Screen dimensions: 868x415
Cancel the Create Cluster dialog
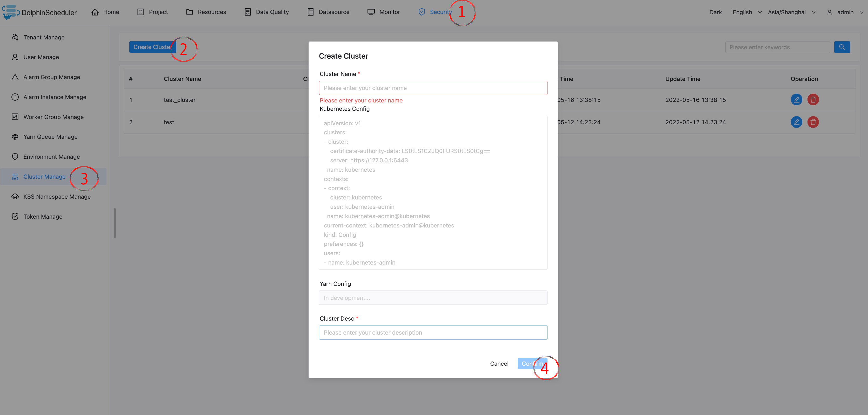tap(499, 363)
